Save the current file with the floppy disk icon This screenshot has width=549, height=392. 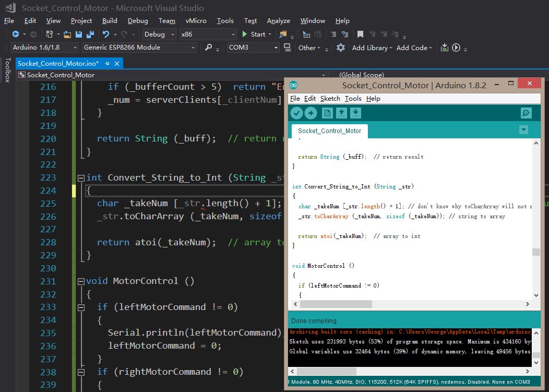tap(79, 34)
